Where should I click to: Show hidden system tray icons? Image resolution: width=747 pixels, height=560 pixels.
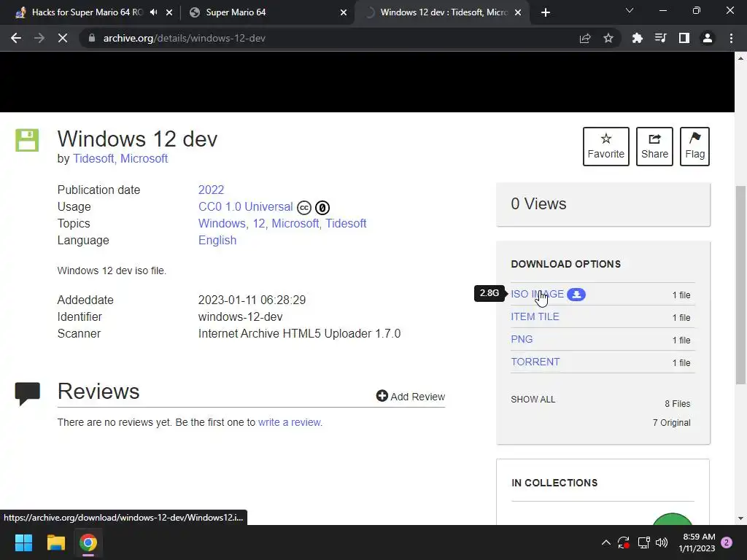point(606,542)
